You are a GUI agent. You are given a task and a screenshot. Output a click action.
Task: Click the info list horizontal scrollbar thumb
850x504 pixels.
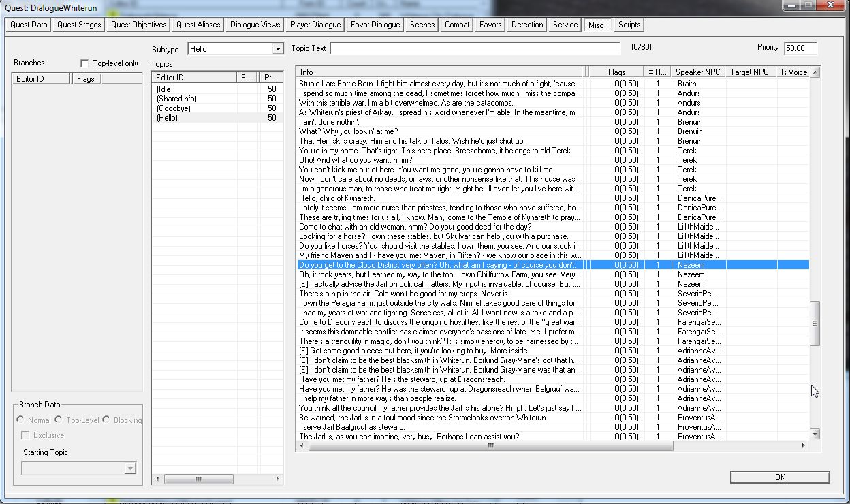click(x=490, y=445)
